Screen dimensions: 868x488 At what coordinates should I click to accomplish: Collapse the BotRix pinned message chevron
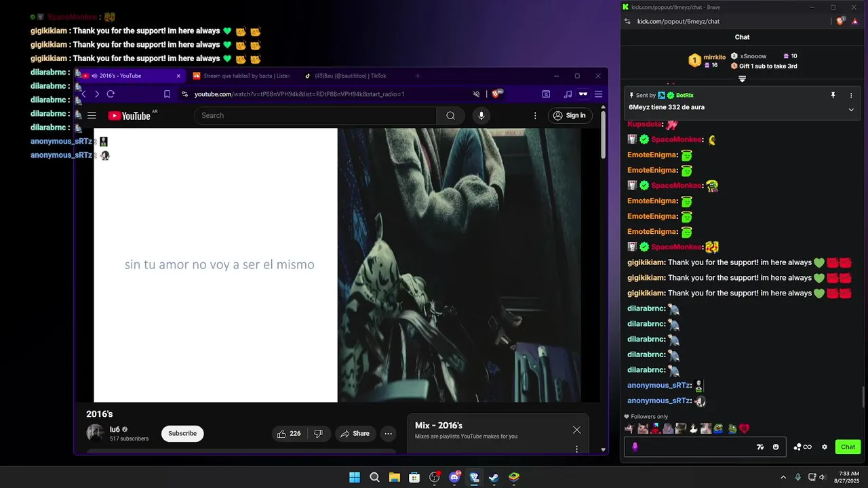click(x=851, y=109)
